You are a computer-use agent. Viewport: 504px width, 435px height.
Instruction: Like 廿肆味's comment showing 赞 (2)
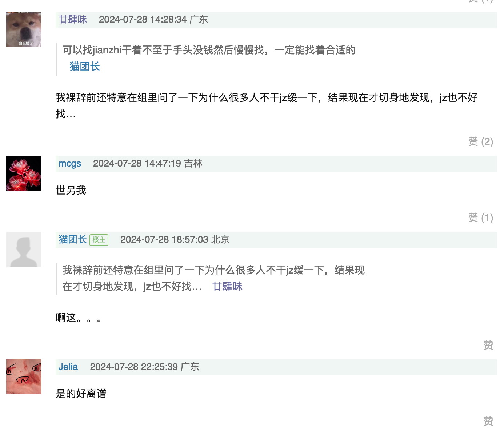[x=480, y=141]
